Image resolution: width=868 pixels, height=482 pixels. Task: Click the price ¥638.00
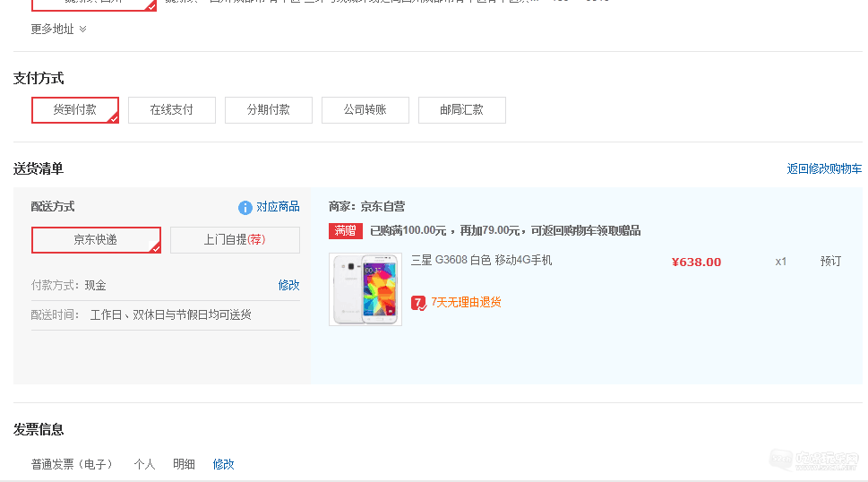[696, 263]
